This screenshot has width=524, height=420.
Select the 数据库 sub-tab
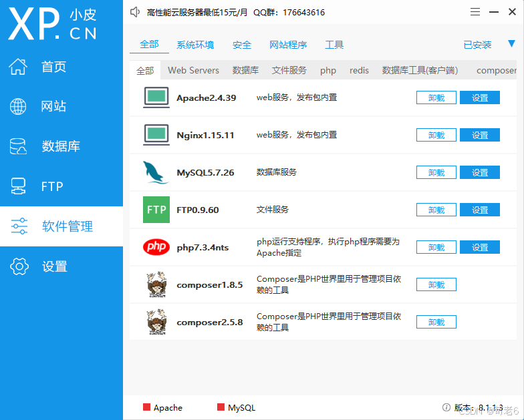click(x=246, y=71)
